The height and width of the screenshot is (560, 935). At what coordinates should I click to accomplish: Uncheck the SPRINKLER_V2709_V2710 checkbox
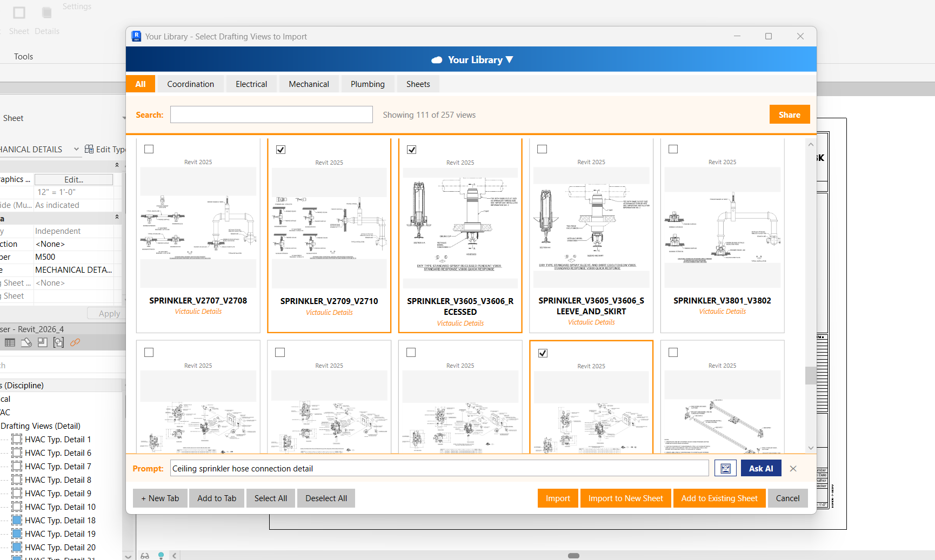(280, 150)
